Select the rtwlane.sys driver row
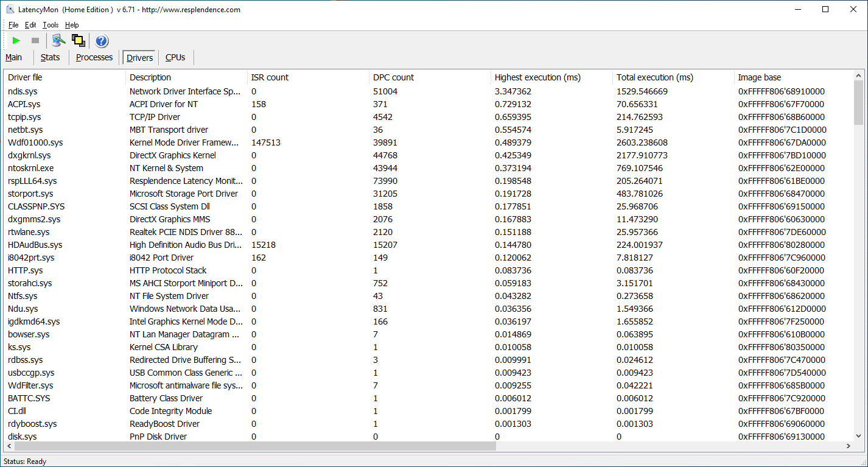868x467 pixels. click(x=429, y=232)
